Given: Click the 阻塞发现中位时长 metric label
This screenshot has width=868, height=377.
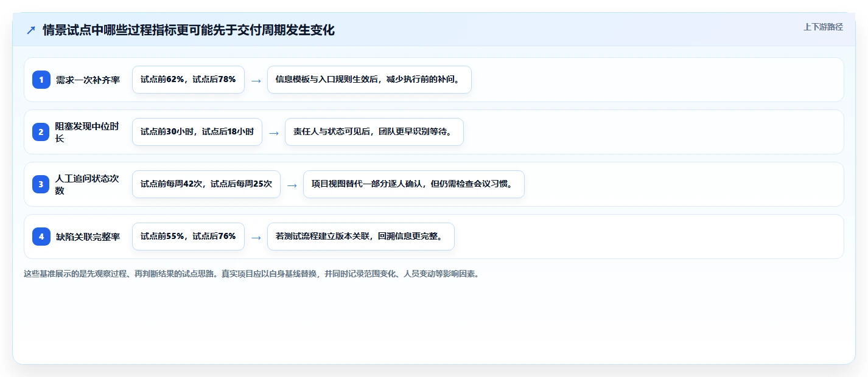Looking at the screenshot, I should [x=88, y=132].
